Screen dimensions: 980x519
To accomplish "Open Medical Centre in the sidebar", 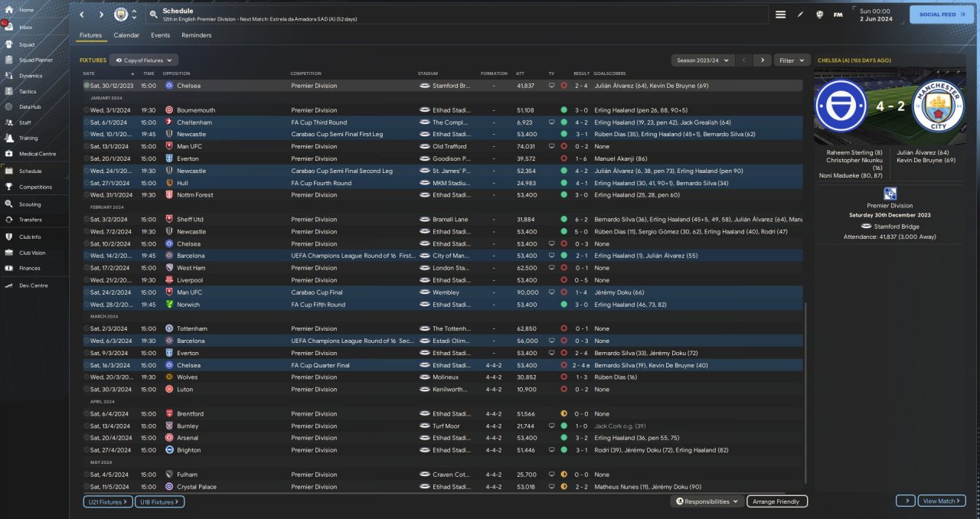I will point(37,154).
